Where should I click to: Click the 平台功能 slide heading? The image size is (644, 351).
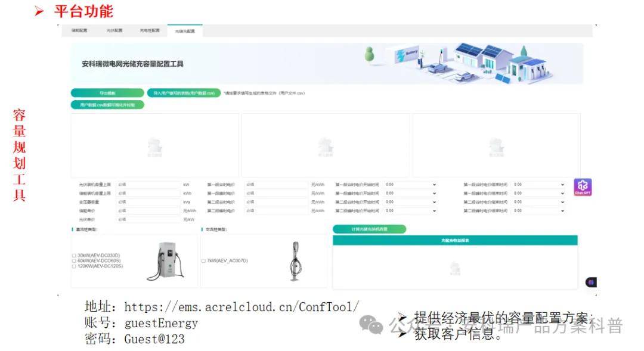[84, 11]
